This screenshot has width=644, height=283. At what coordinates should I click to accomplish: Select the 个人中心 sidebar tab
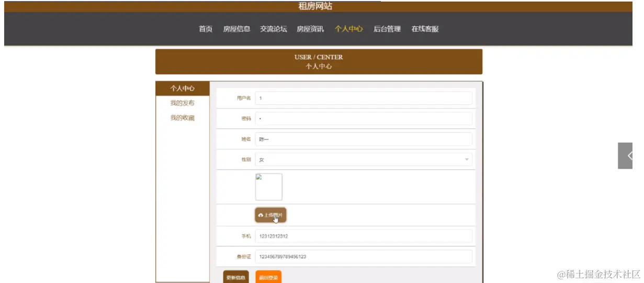(x=183, y=89)
